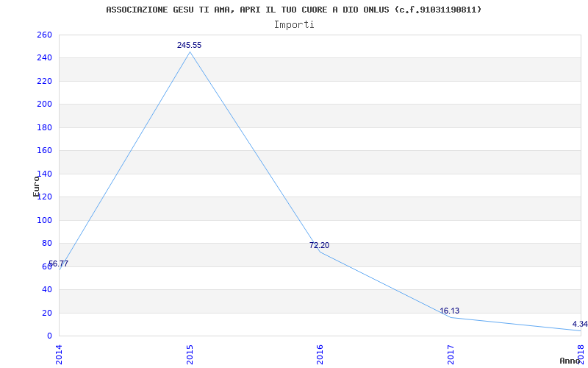The height and width of the screenshot is (368, 588).
Task: Click the 180 y-axis tick label
Action: [x=44, y=127]
